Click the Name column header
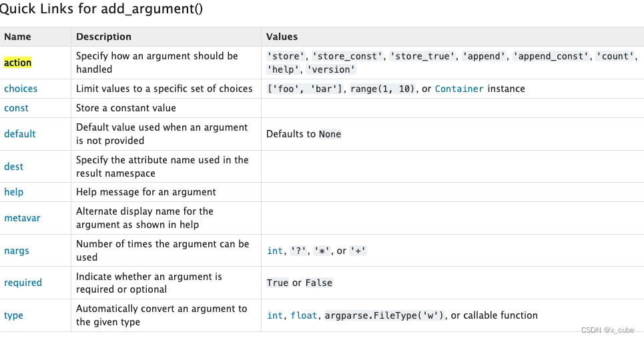 (x=17, y=37)
